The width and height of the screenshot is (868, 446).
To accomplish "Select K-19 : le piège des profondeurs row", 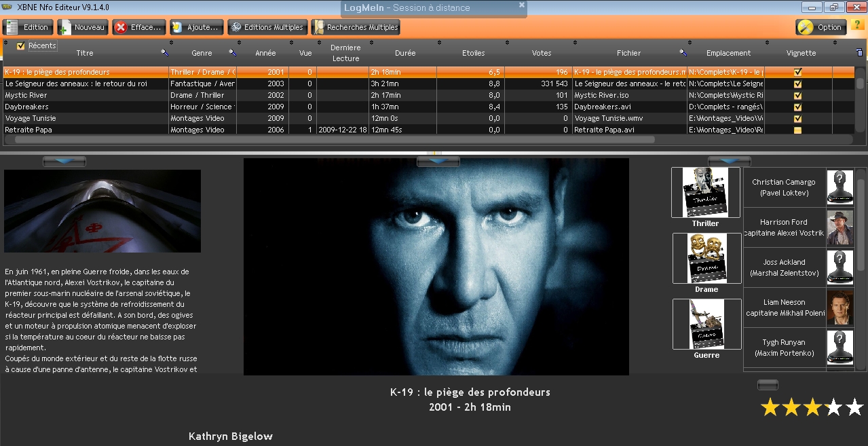I will [x=428, y=72].
